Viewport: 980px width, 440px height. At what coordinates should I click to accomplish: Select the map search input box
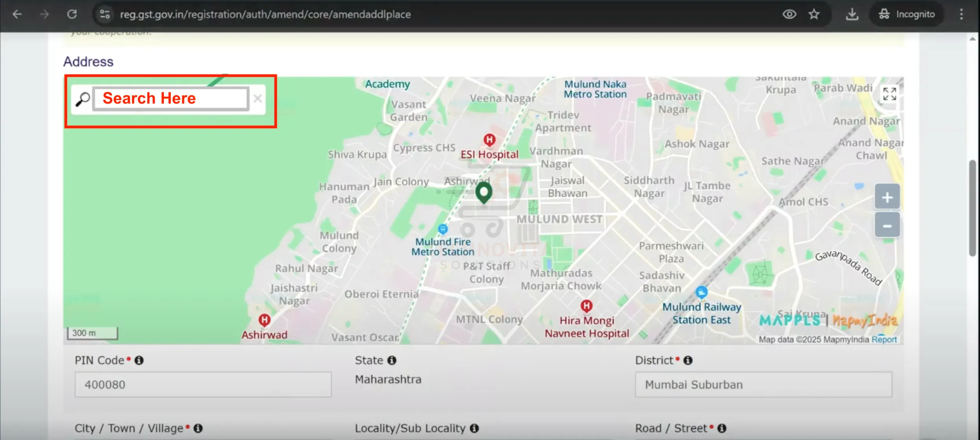pyautogui.click(x=170, y=98)
